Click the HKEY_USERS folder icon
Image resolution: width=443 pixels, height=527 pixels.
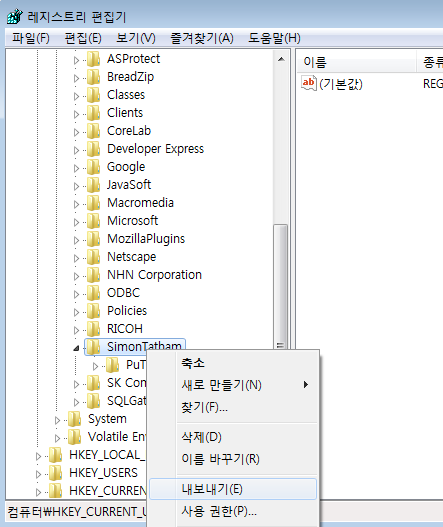56,473
